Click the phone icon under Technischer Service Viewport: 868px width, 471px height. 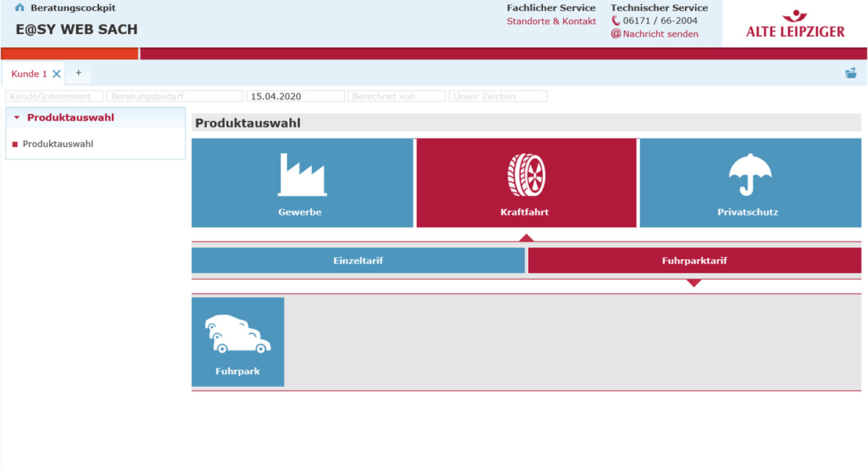point(616,21)
